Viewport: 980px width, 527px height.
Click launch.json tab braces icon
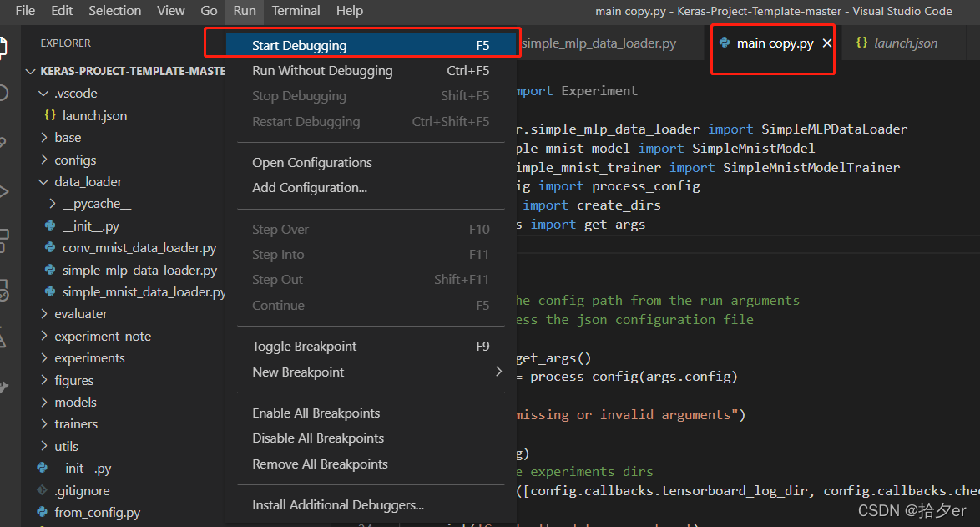pyautogui.click(x=861, y=43)
